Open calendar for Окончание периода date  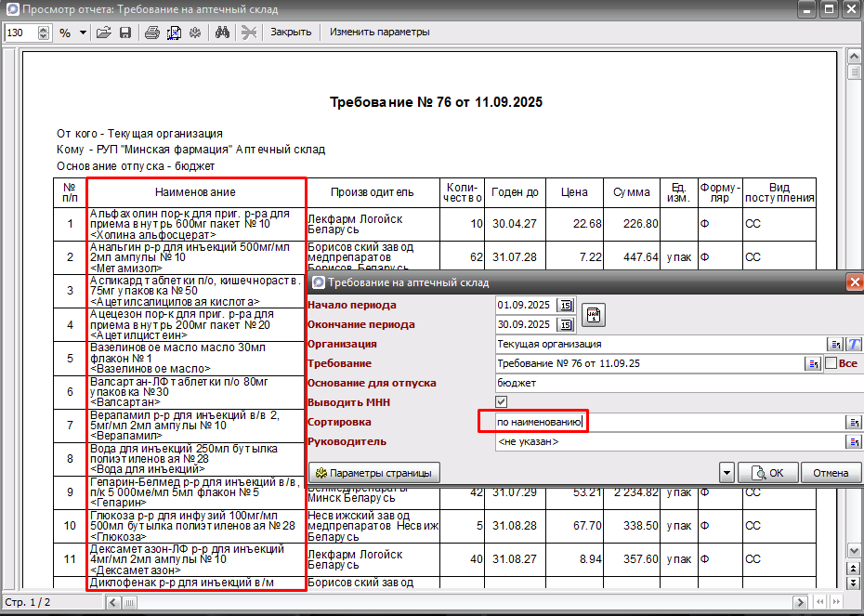566,324
